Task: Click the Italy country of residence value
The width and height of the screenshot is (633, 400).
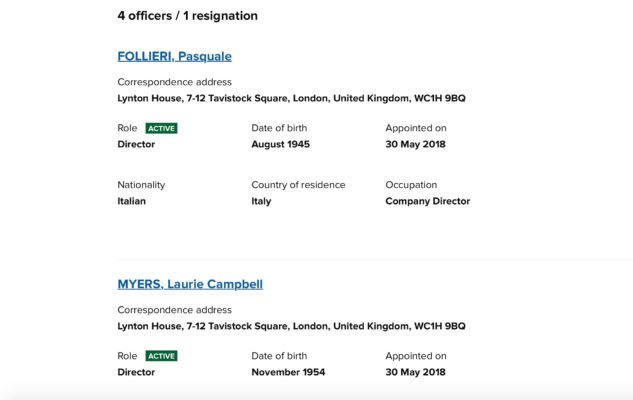Action: coord(261,201)
